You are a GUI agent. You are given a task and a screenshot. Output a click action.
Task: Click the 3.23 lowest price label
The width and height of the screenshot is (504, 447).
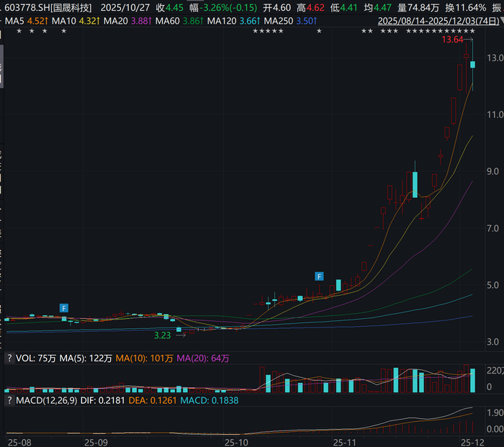[162, 335]
